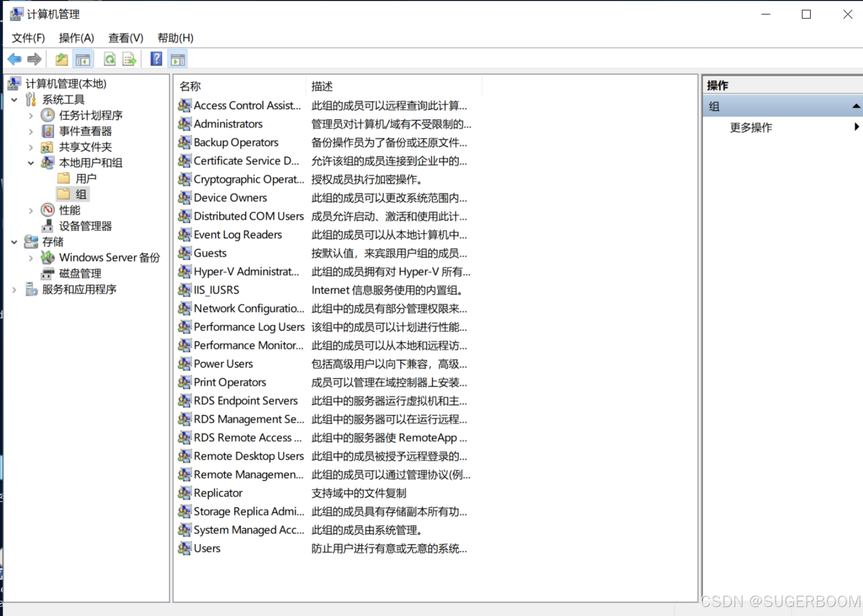
Task: Expand the 任务计划程序 node arrow
Action: pos(31,115)
